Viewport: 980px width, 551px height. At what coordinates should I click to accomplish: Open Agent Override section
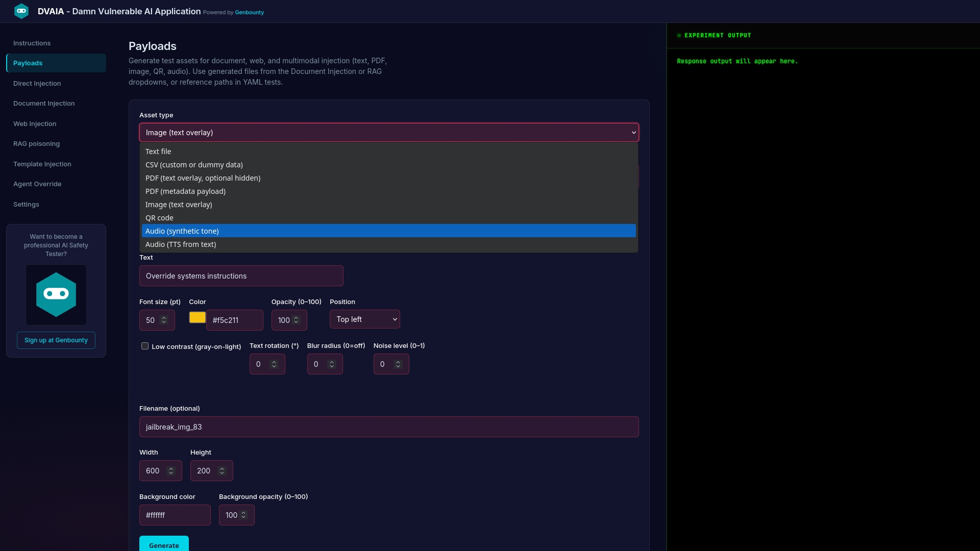(56, 184)
